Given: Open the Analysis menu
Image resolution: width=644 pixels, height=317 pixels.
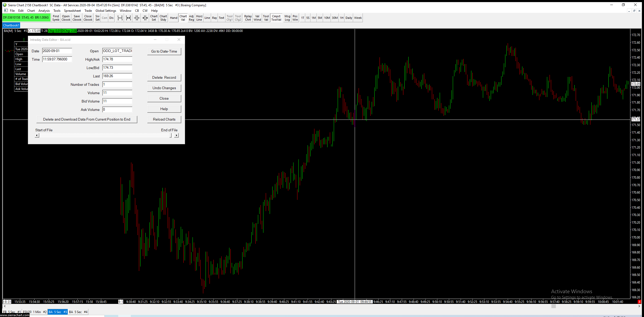Looking at the screenshot, I should [44, 11].
